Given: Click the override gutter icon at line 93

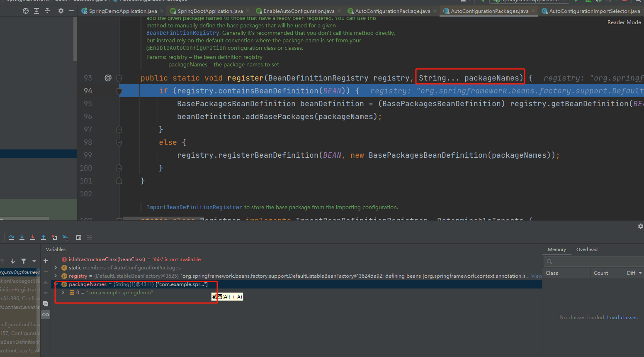Looking at the screenshot, I should (x=108, y=78).
